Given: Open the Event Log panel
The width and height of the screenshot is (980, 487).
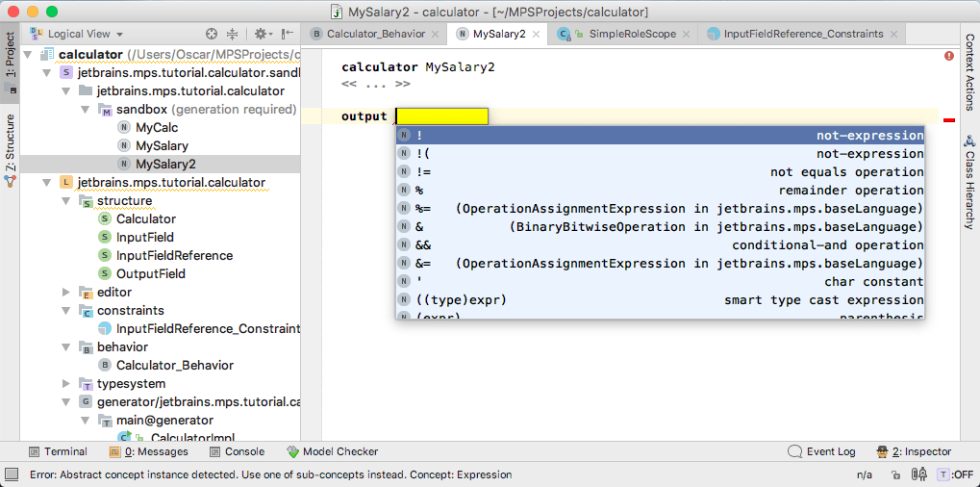Looking at the screenshot, I should [821, 451].
